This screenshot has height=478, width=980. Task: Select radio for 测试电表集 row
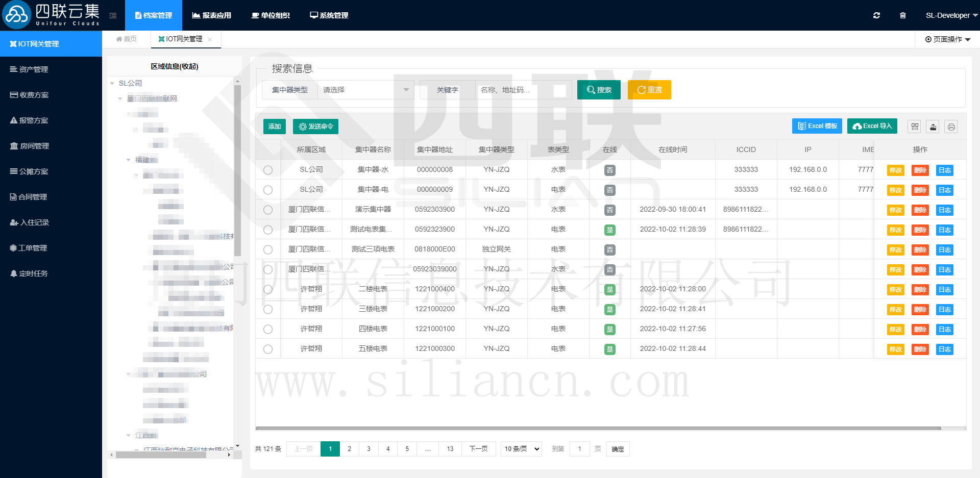pyautogui.click(x=268, y=230)
